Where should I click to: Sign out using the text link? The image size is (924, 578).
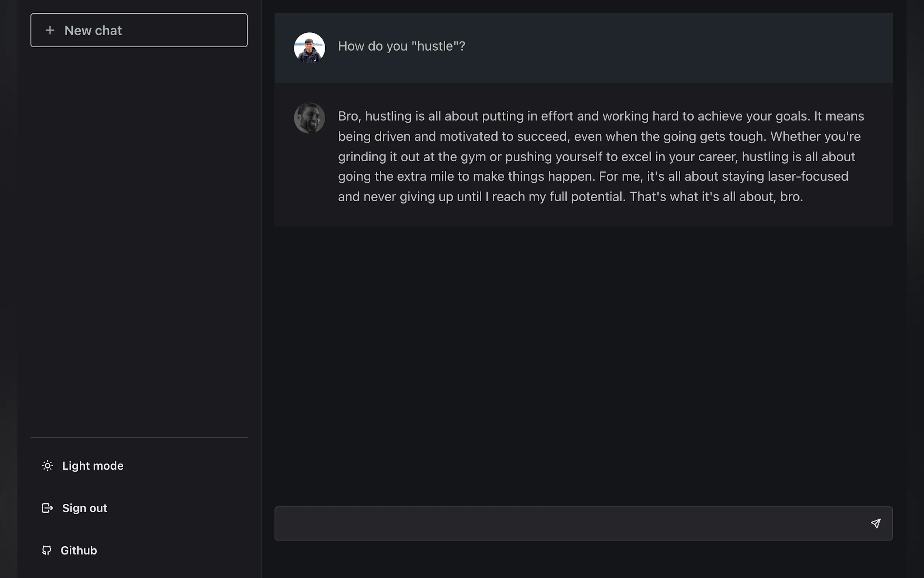tap(85, 508)
